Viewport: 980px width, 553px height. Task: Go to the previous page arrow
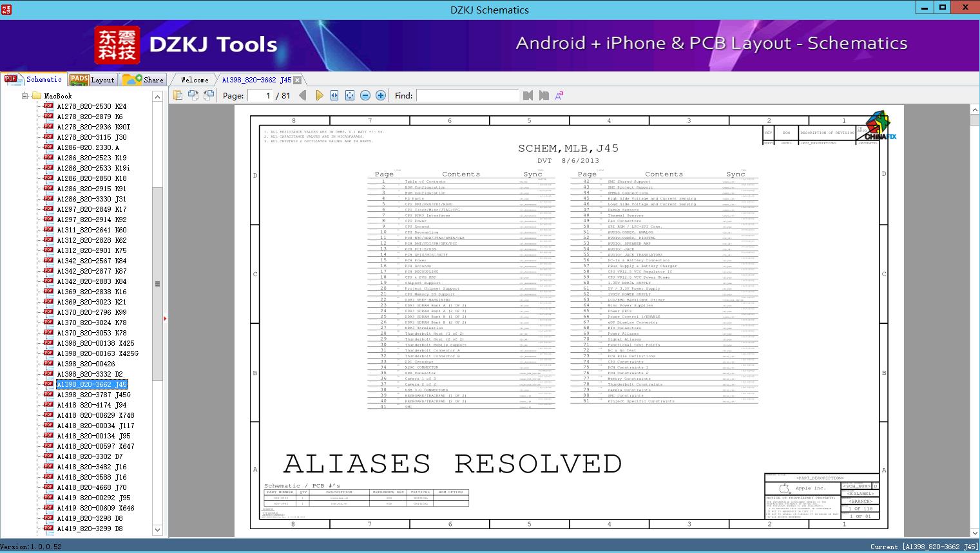coord(303,95)
